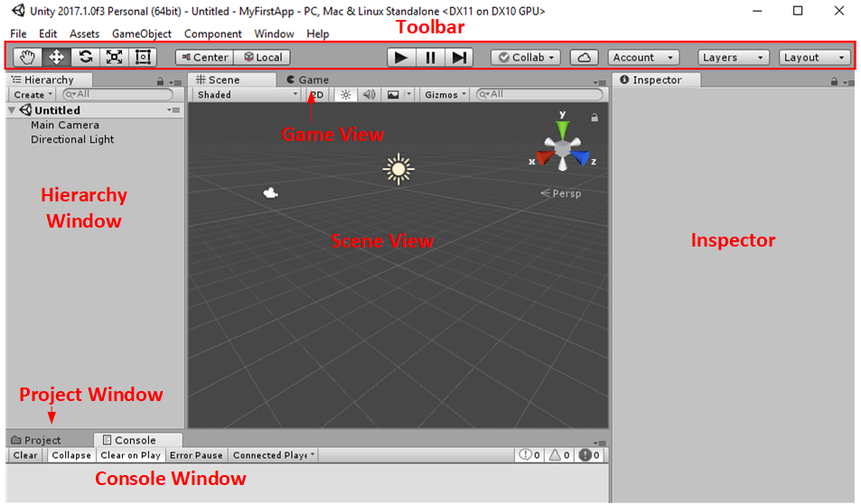Screen dimensions: 861x504
Task: Toggle pivot mode Center button
Action: [x=204, y=57]
